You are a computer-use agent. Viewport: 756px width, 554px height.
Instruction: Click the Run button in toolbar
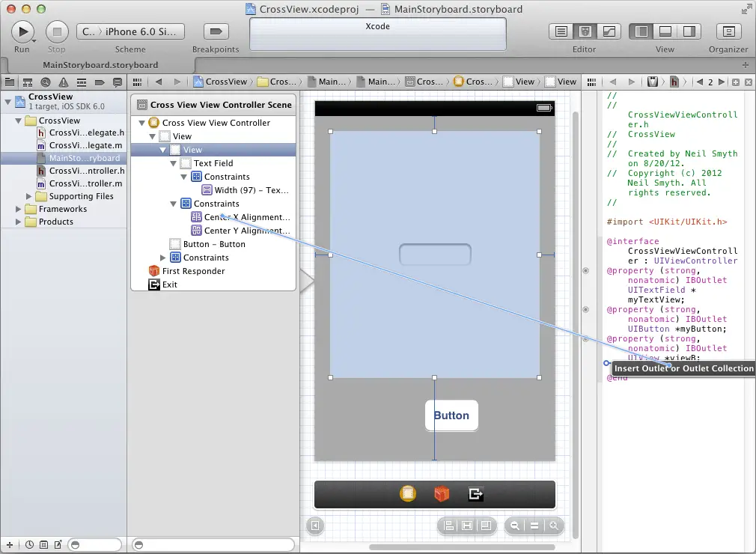(x=22, y=31)
